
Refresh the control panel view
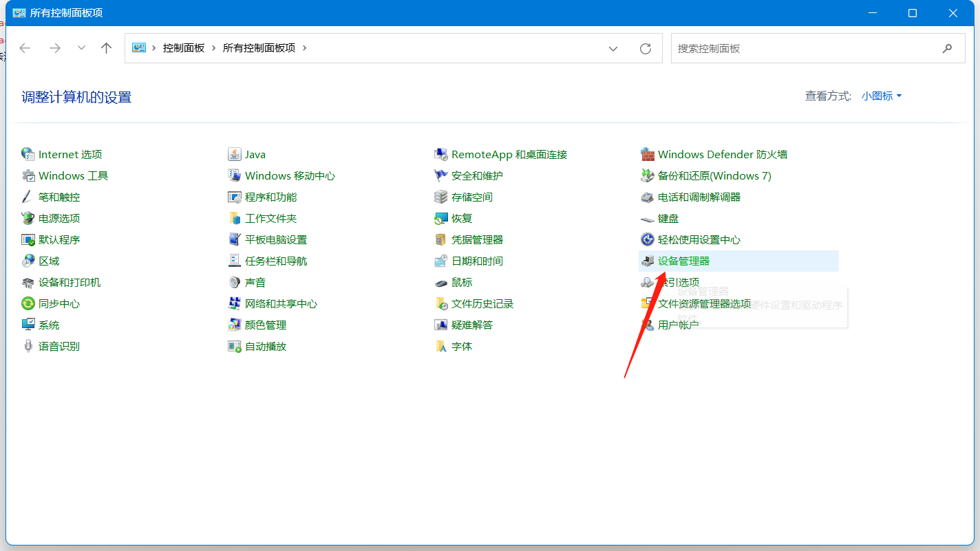tap(646, 48)
